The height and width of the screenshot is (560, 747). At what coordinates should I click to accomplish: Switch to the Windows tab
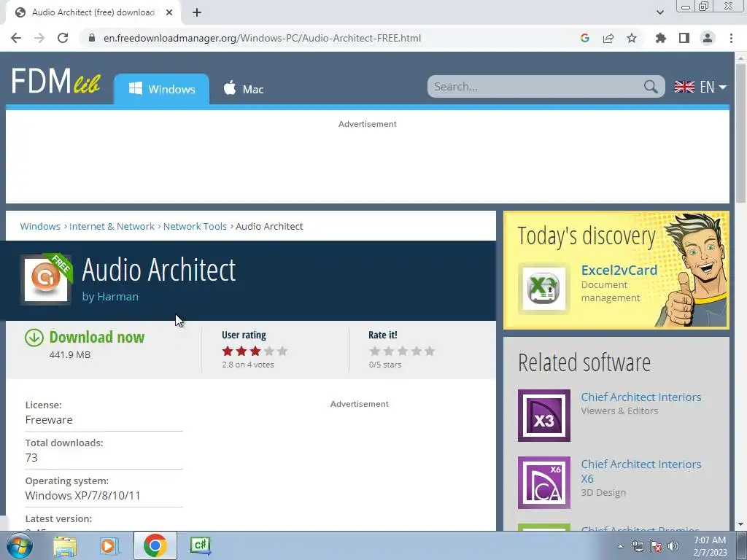161,89
